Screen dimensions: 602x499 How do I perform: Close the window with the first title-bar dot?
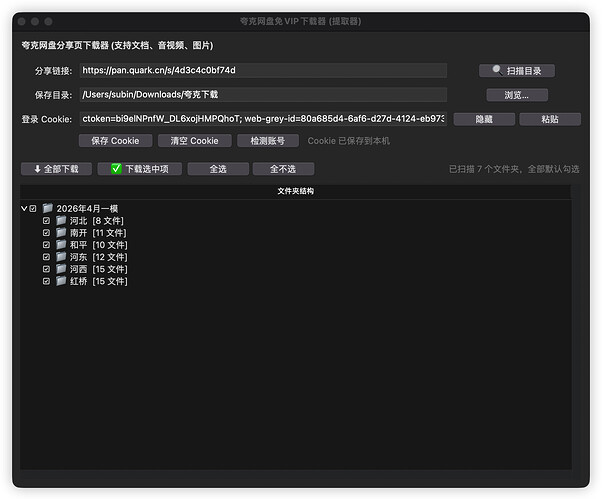(x=22, y=21)
